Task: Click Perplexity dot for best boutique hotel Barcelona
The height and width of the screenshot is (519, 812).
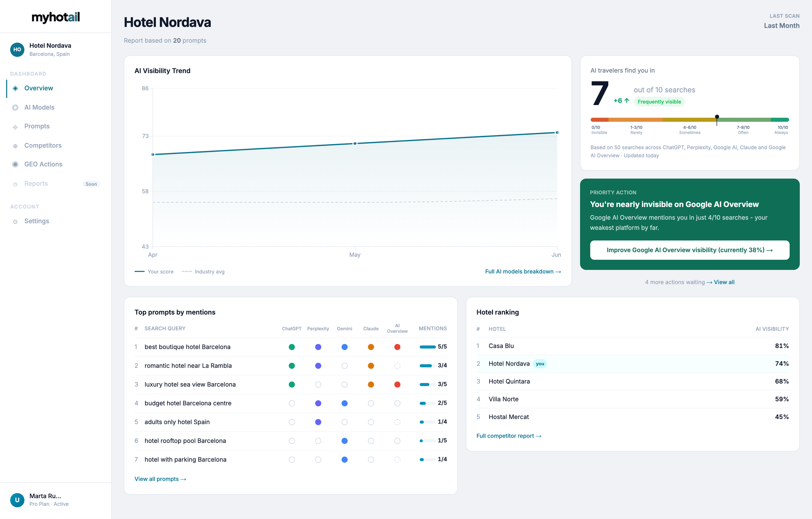Action: pos(318,347)
